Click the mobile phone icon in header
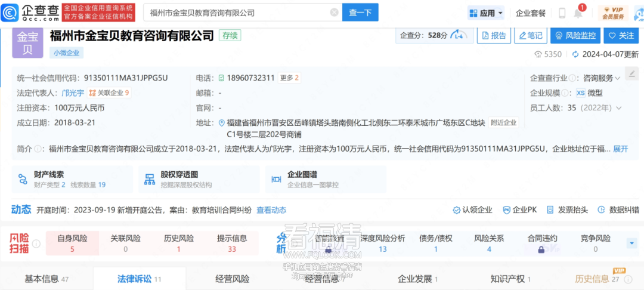Screen dimensions: 644x290 (562, 13)
